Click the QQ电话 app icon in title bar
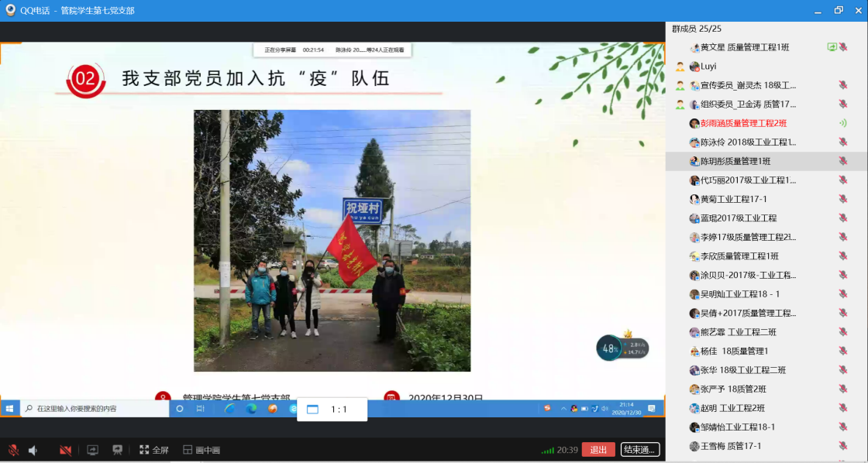868x463 pixels. [x=9, y=10]
